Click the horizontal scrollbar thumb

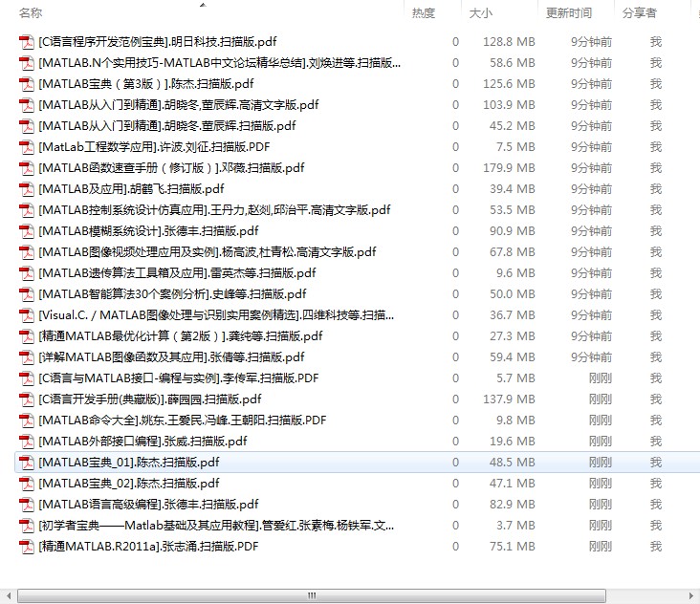point(312,595)
